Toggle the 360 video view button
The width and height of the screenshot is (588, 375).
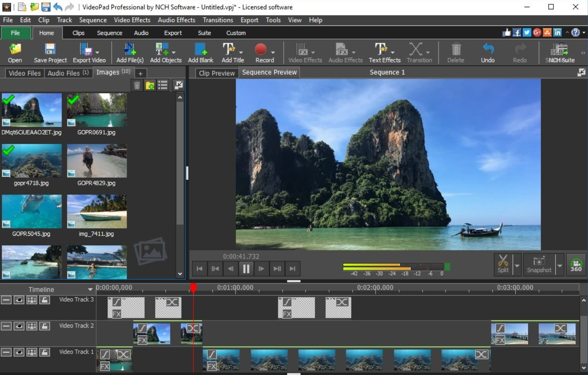coord(576,264)
